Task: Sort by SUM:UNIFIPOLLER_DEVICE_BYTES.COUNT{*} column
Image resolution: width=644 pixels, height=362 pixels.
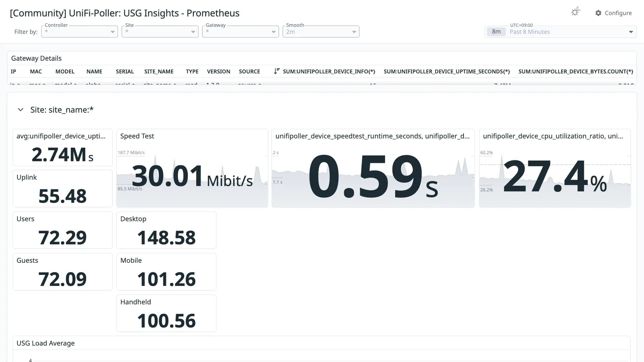Action: 576,71
